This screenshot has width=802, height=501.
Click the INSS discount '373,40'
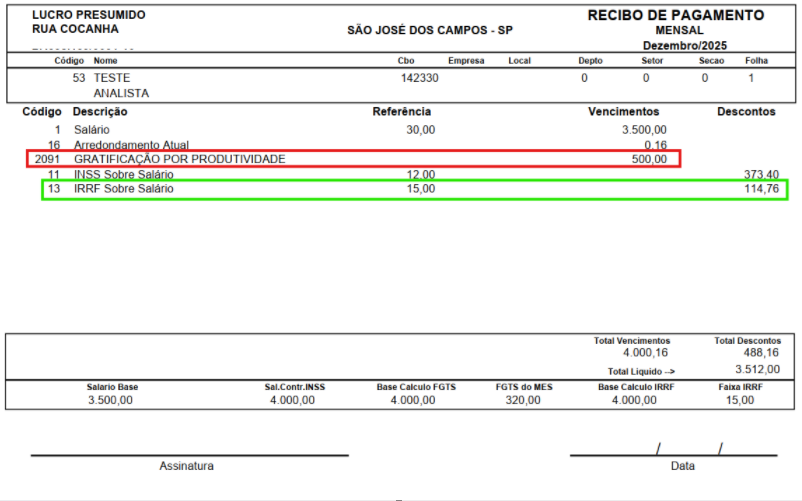(761, 174)
